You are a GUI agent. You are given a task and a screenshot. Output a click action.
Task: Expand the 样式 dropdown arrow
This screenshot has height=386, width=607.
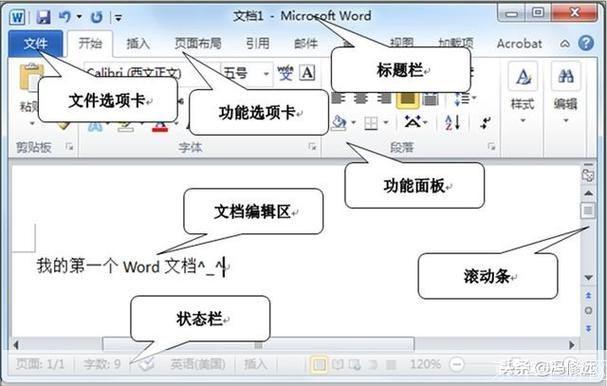tap(523, 120)
